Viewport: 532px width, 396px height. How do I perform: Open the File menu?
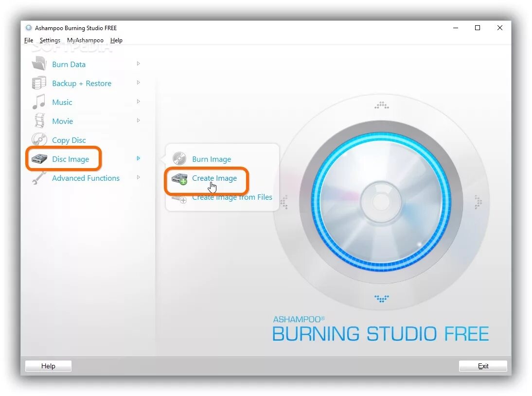click(x=29, y=40)
